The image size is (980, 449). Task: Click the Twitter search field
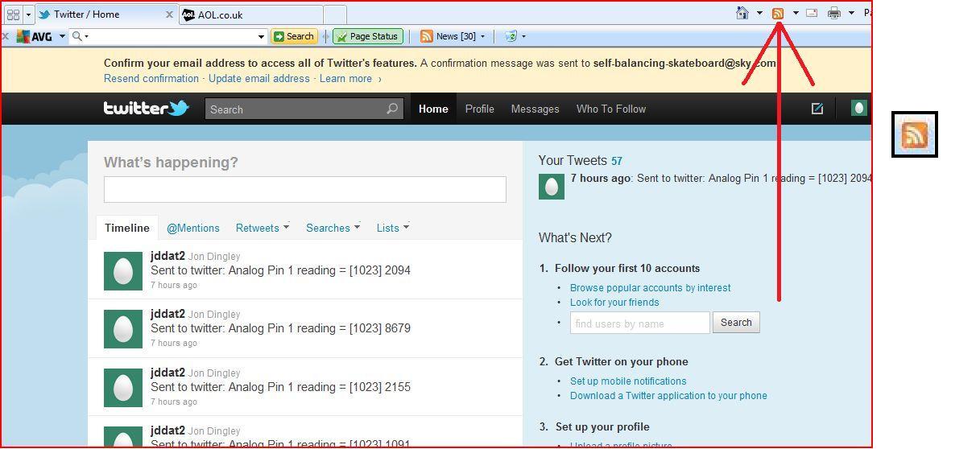point(296,109)
